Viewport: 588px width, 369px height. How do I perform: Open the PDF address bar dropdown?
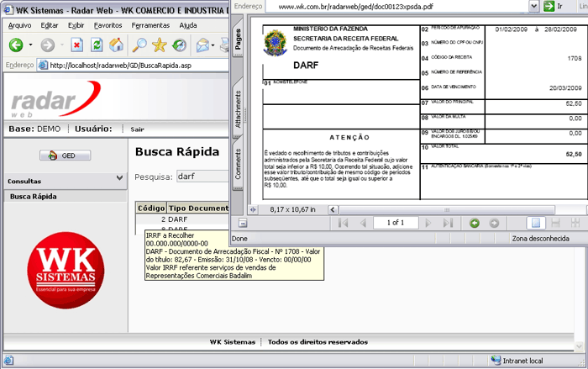[535, 6]
